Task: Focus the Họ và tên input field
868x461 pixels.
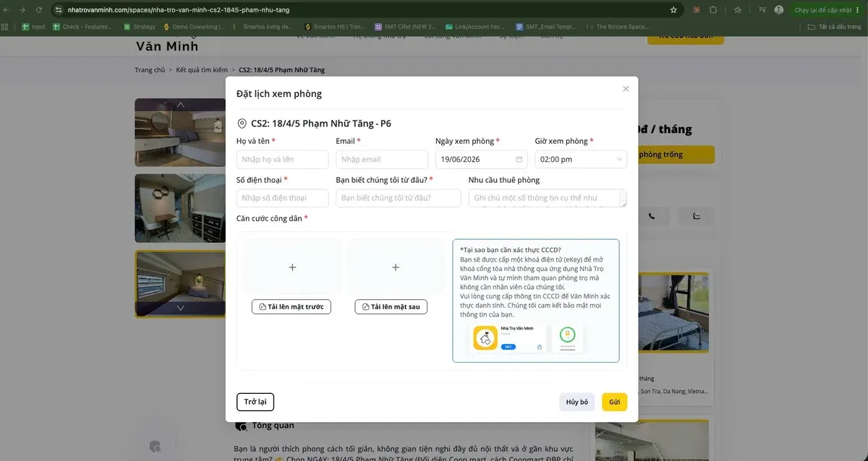Action: coord(283,160)
